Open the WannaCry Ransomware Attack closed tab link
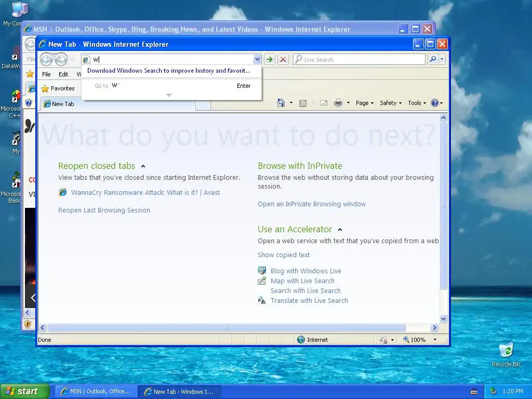This screenshot has height=399, width=532. click(145, 192)
